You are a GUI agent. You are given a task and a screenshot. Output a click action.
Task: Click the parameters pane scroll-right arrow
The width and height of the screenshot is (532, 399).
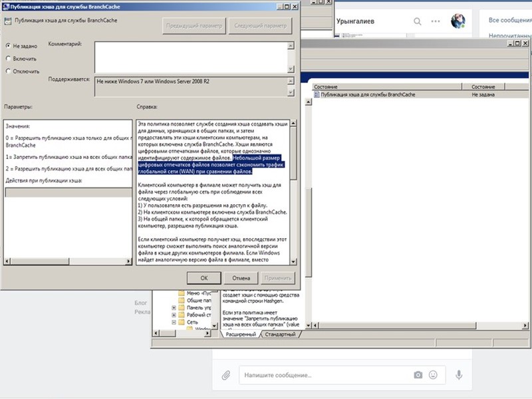click(128, 261)
